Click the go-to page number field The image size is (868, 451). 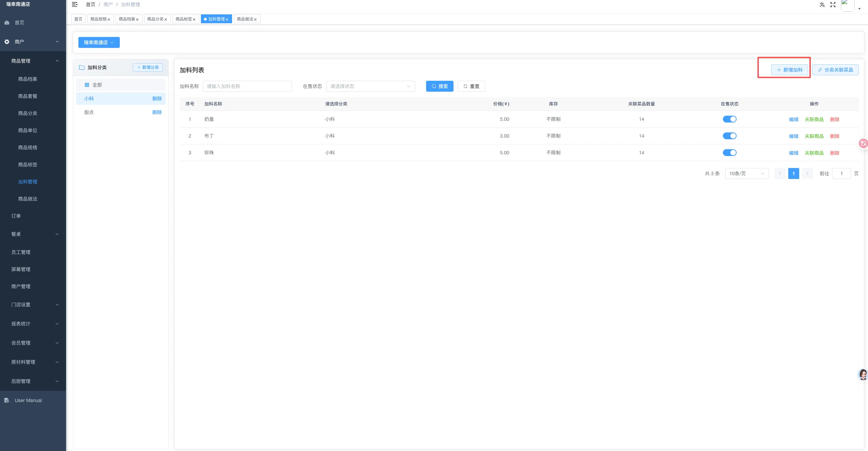tap(841, 173)
